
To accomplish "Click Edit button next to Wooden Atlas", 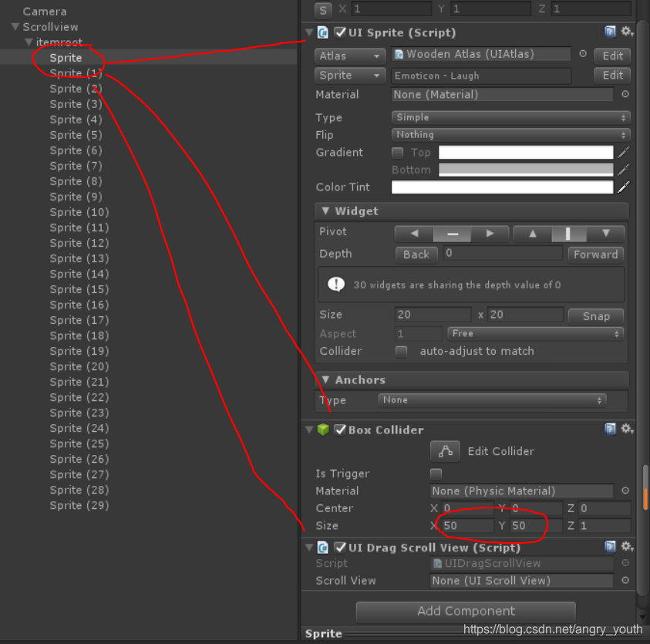I will point(612,56).
